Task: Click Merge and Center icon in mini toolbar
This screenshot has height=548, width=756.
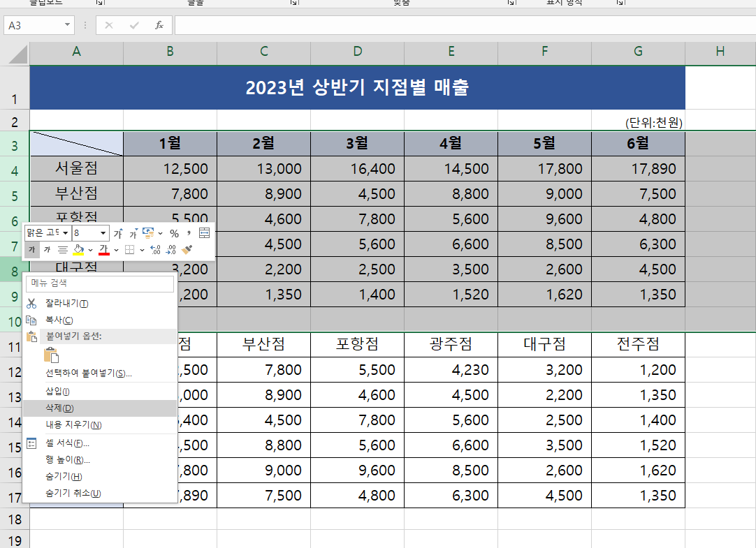Action: (x=205, y=233)
